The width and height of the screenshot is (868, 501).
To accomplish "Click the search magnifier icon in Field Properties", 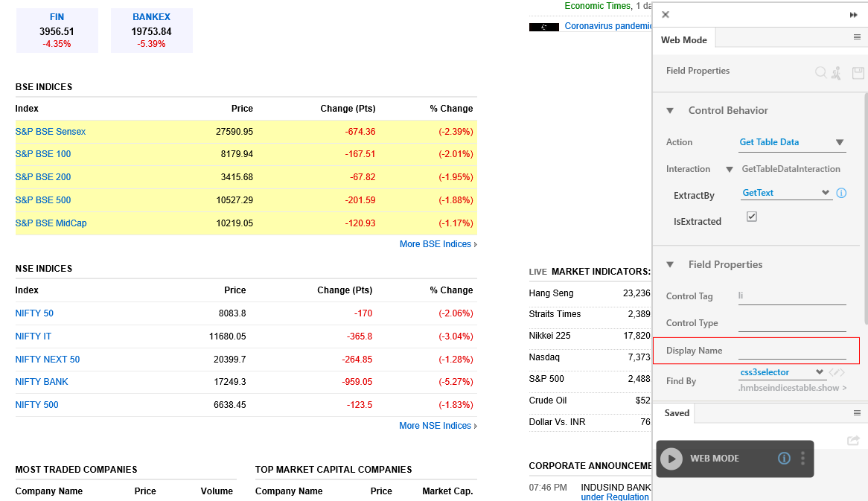I will [820, 72].
